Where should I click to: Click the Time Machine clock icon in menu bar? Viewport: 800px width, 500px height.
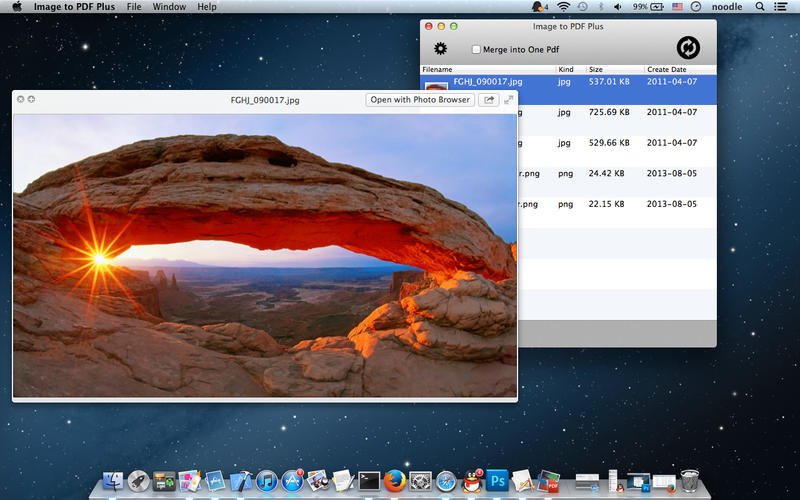[583, 7]
